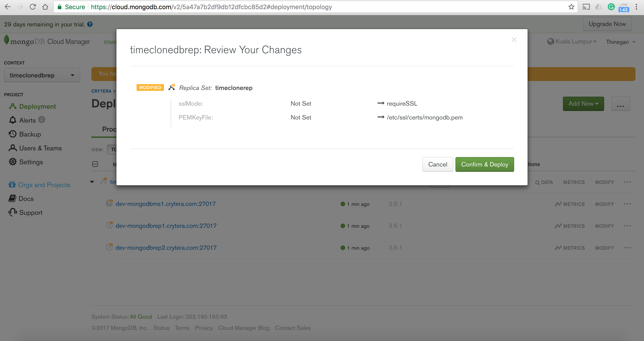The image size is (644, 341).
Task: Click the Docs book icon
Action: (x=13, y=199)
